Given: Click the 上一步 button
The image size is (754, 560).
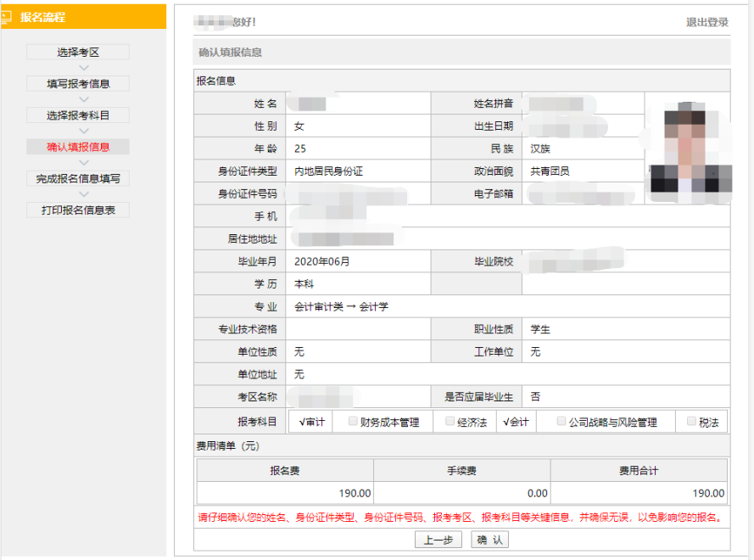Looking at the screenshot, I should tap(440, 540).
